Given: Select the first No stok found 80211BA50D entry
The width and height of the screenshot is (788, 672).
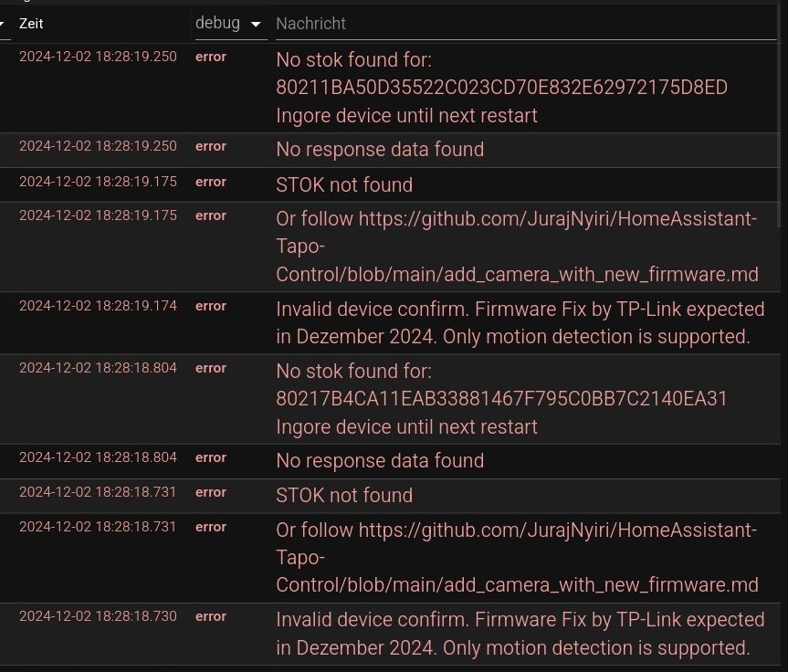Looking at the screenshot, I should pos(390,88).
